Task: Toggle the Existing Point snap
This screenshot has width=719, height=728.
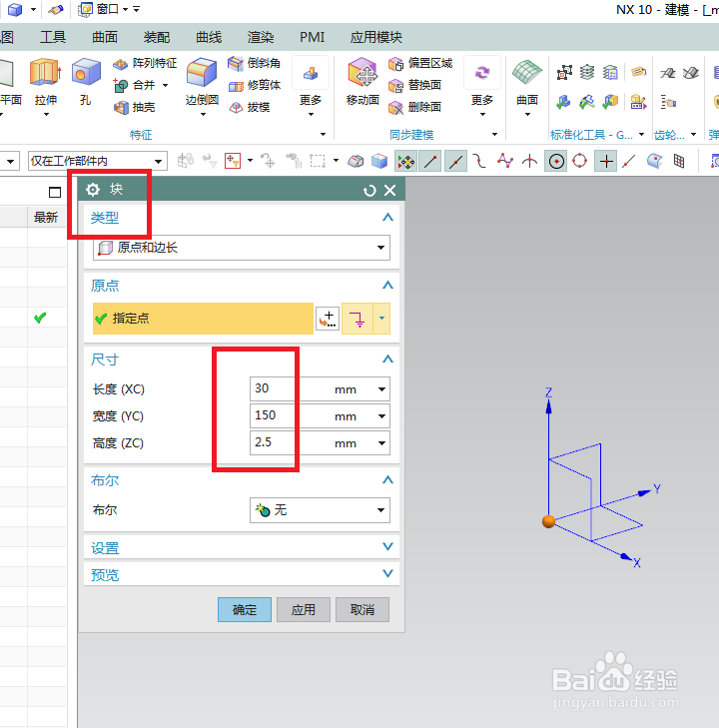Action: click(606, 162)
